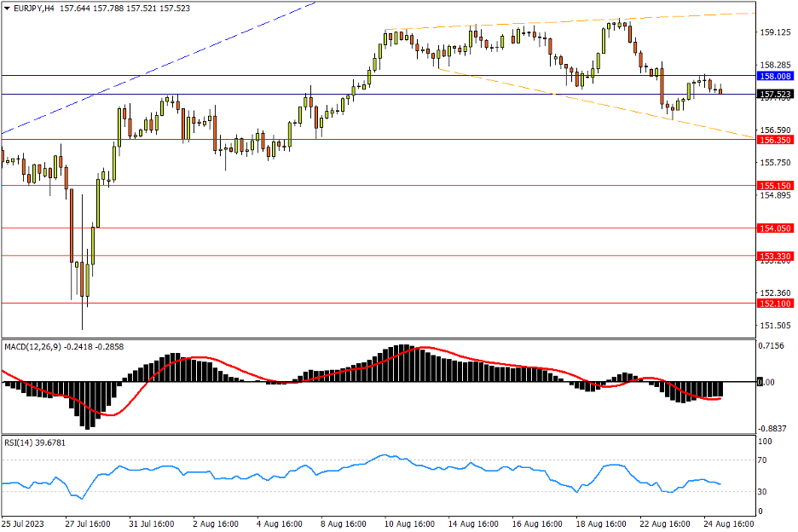Click the EURJPY,H4 chart title text
This screenshot has height=532, width=798.
click(x=31, y=9)
